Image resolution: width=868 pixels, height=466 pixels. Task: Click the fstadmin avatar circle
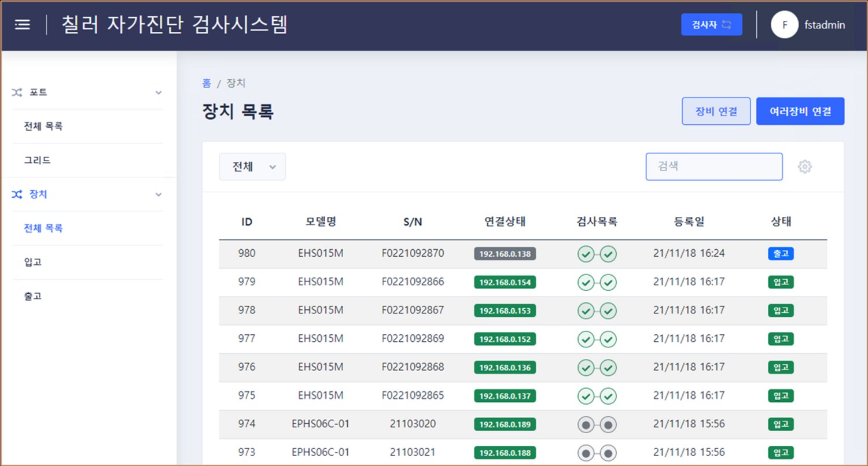click(x=785, y=25)
